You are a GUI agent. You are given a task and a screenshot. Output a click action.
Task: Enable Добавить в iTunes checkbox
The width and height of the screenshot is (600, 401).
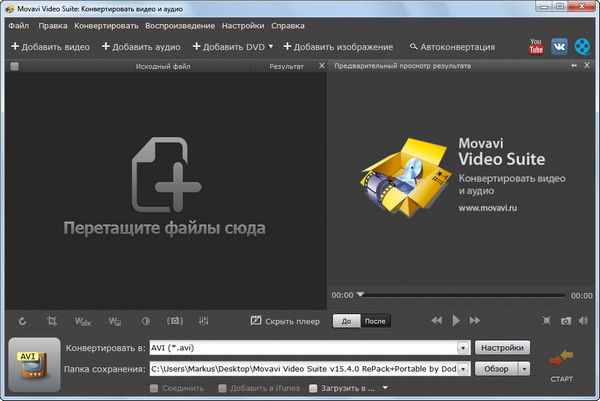click(x=222, y=388)
